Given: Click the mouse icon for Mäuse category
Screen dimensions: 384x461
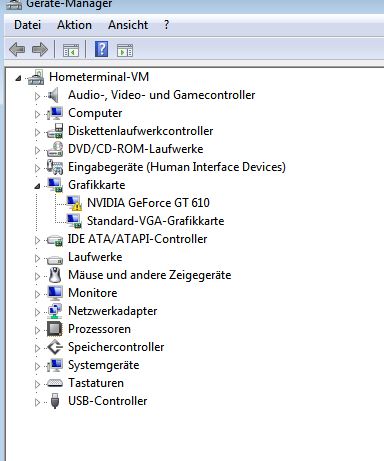Looking at the screenshot, I should pos(55,275).
